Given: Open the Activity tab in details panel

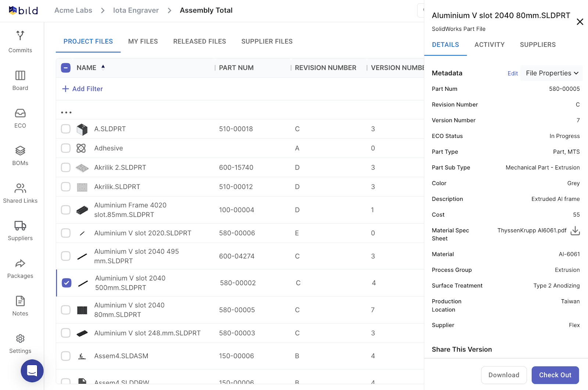Looking at the screenshot, I should point(489,45).
